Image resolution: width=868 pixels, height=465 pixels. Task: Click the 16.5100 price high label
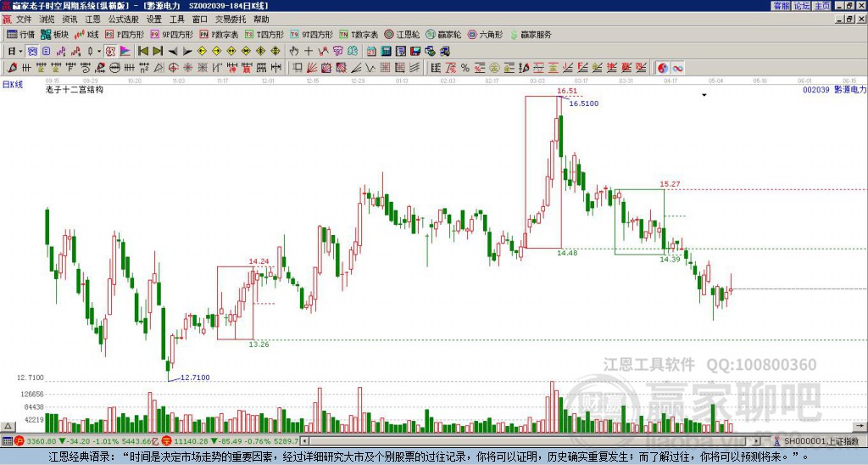pos(583,104)
